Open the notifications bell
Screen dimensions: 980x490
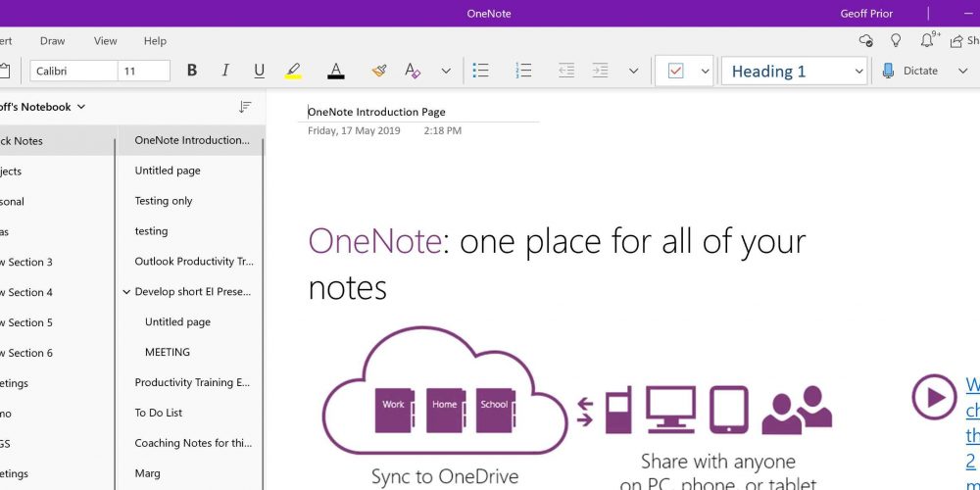928,40
